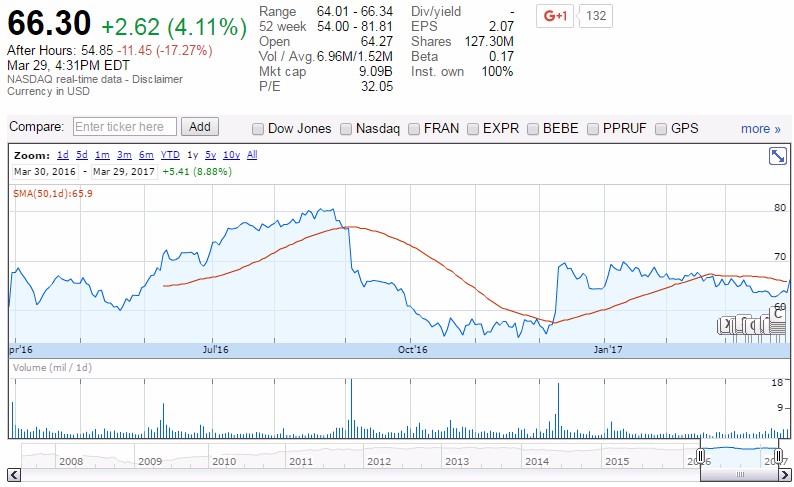The image size is (794, 487).
Task: Click Inst. own value 100%
Action: click(497, 71)
